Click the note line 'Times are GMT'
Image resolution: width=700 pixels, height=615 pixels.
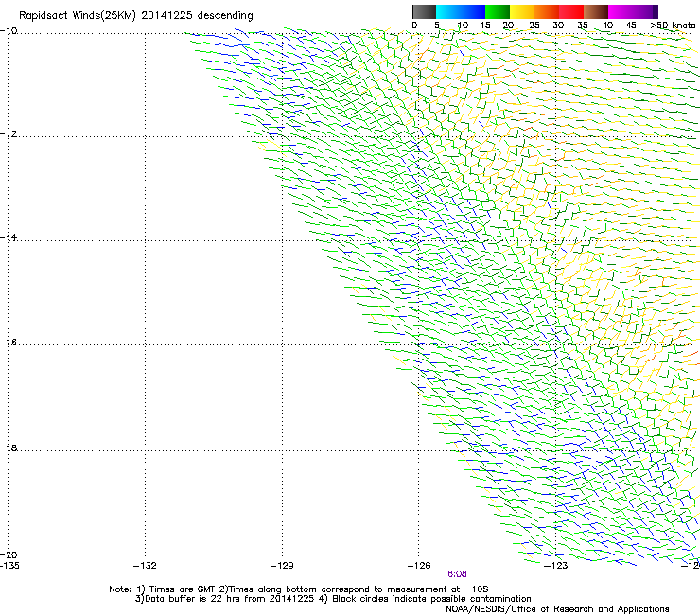[183, 589]
